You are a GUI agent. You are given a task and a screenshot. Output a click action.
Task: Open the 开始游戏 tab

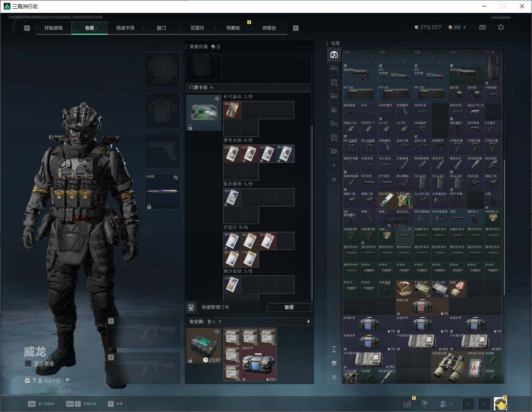tap(54, 28)
